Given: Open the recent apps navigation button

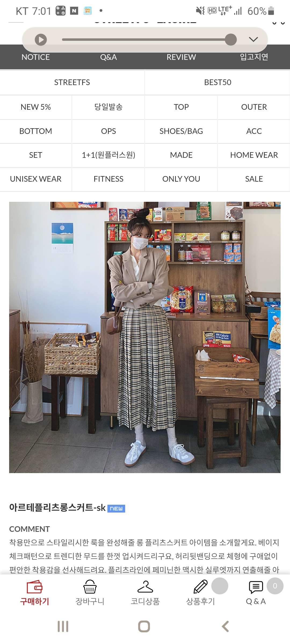Looking at the screenshot, I should [63, 627].
